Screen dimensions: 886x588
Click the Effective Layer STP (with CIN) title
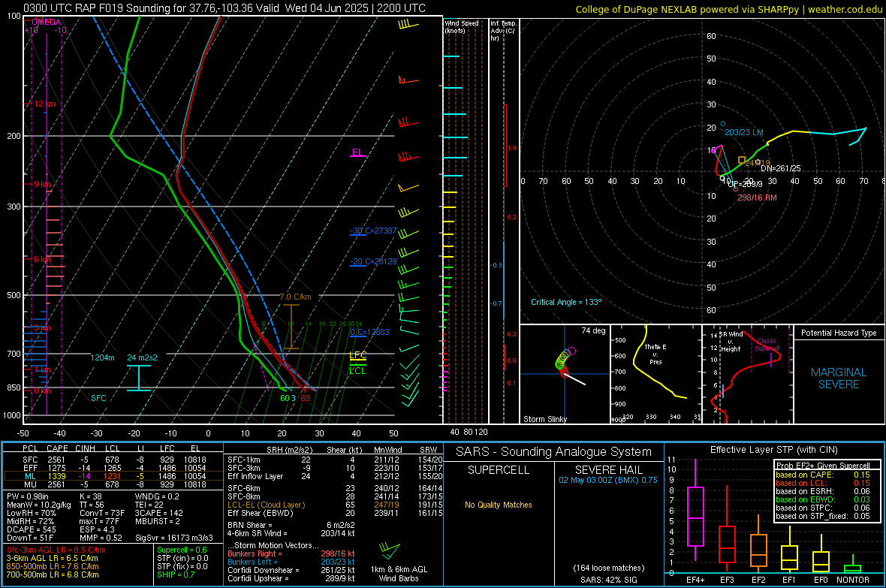773,450
